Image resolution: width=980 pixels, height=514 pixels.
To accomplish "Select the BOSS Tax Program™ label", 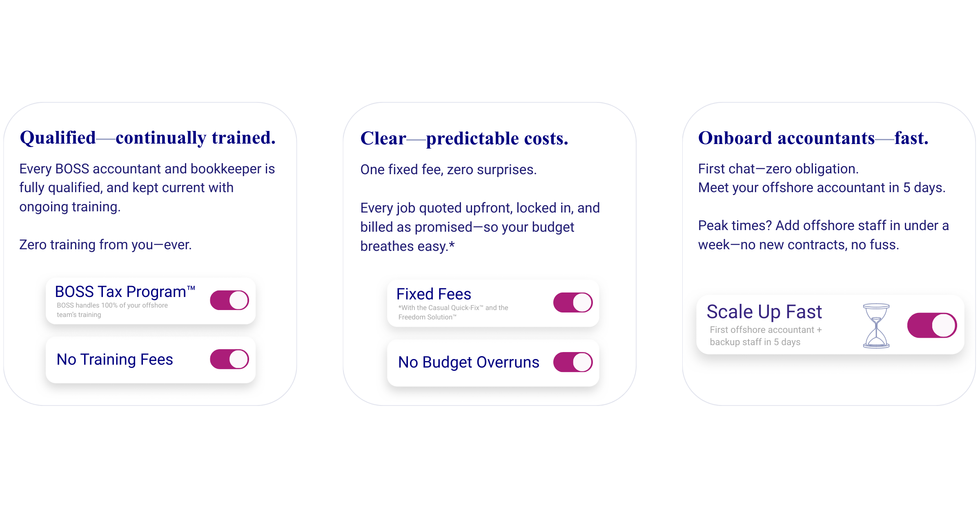I will (x=125, y=292).
